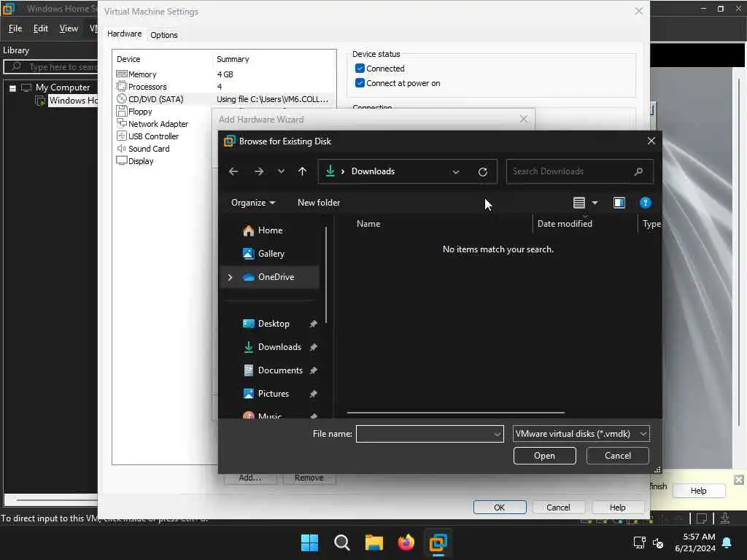Click the network tray icon
Image resolution: width=747 pixels, height=560 pixels.
pos(639,542)
